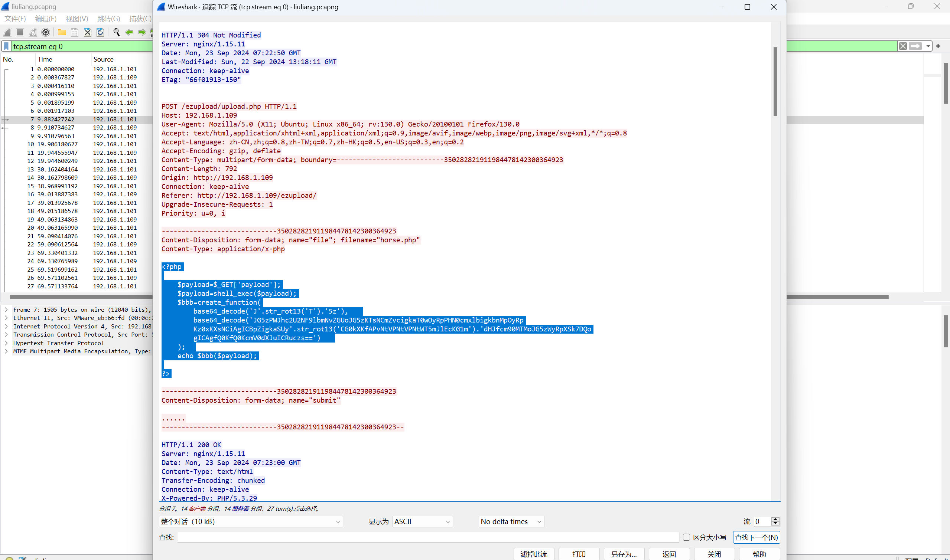Select packet 1 at time 0.000000000
The width and height of the screenshot is (950, 560).
(x=77, y=69)
